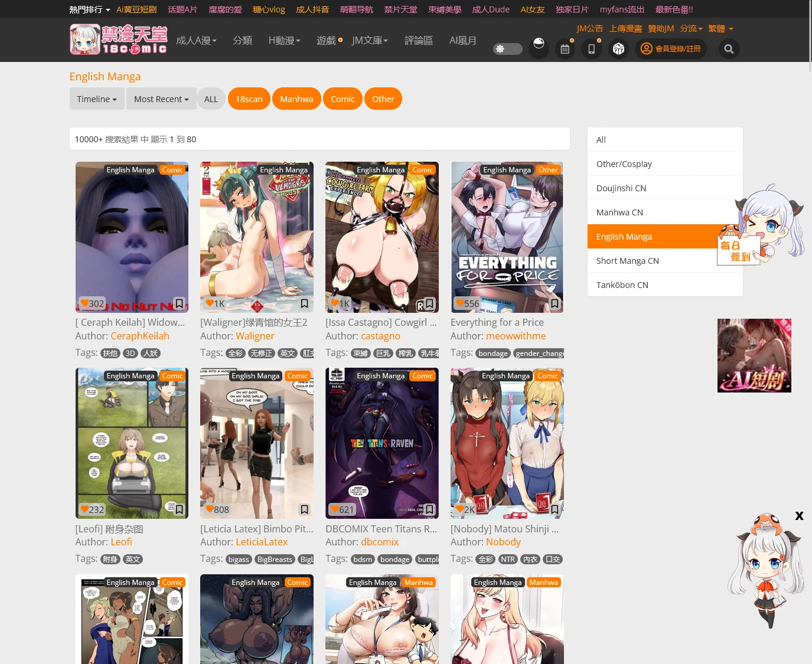Click the dice random-pick icon
This screenshot has height=664, width=812.
coord(618,49)
